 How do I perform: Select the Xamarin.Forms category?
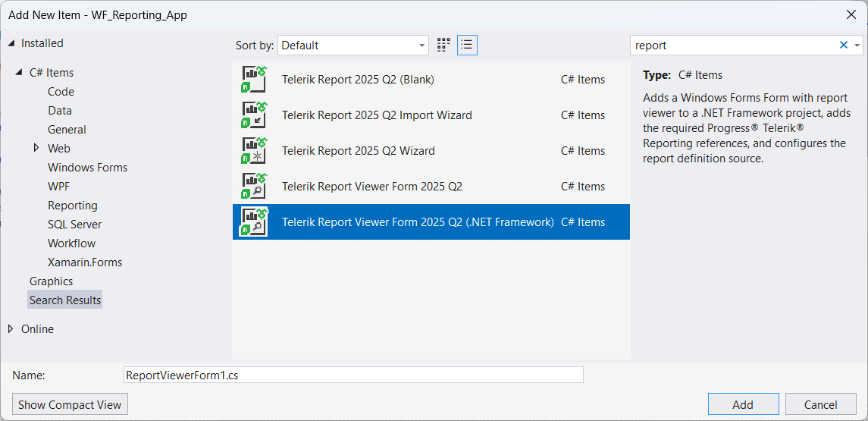pos(85,262)
